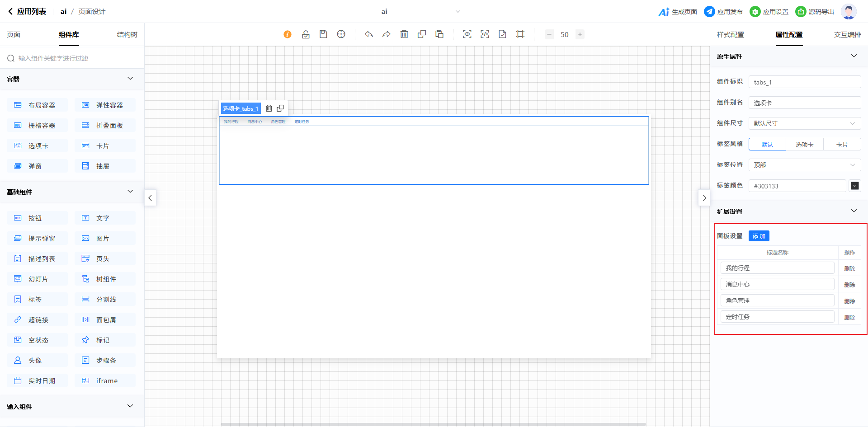Select the 卡片 tab style option
This screenshot has height=427, width=868.
coord(842,145)
